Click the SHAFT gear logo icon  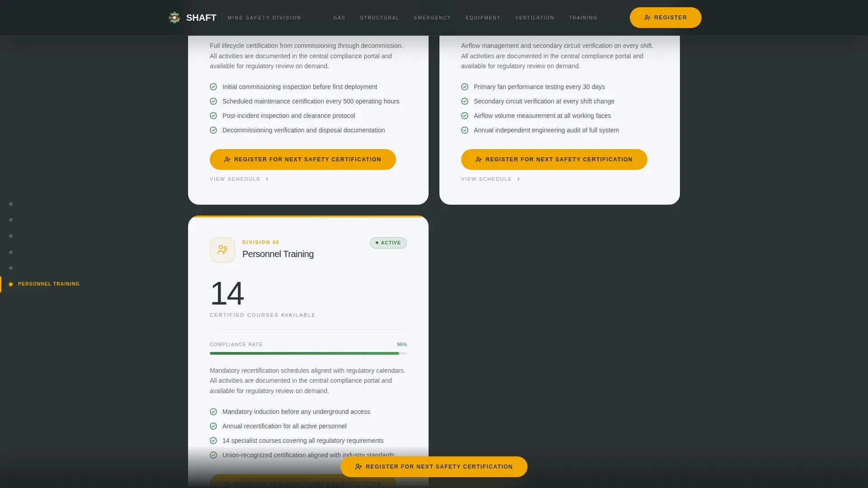[174, 18]
